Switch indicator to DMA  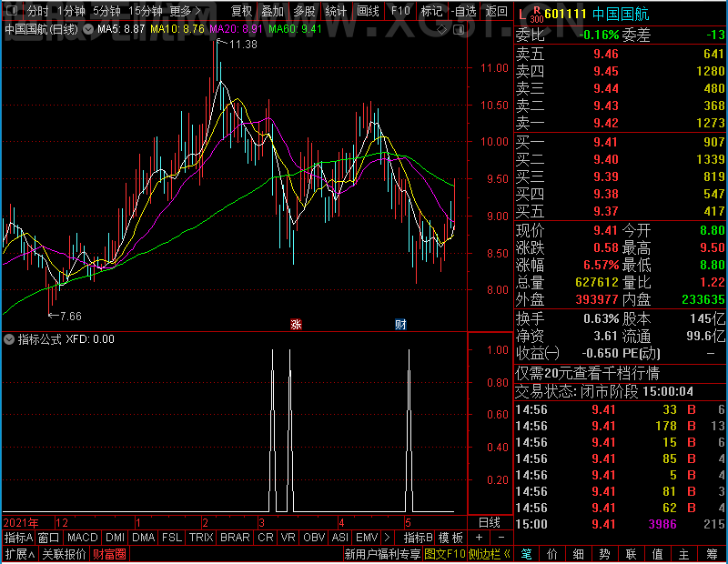[144, 538]
